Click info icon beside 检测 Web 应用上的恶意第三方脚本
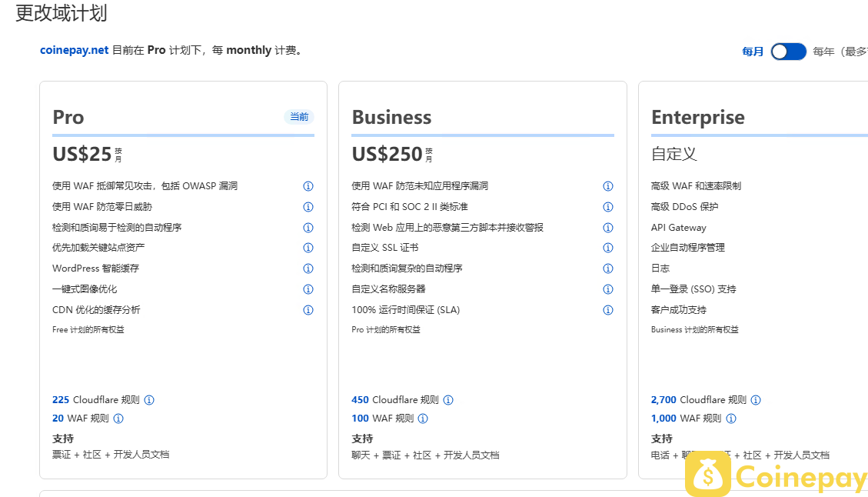Screen dimensions: 868x497 coord(608,228)
